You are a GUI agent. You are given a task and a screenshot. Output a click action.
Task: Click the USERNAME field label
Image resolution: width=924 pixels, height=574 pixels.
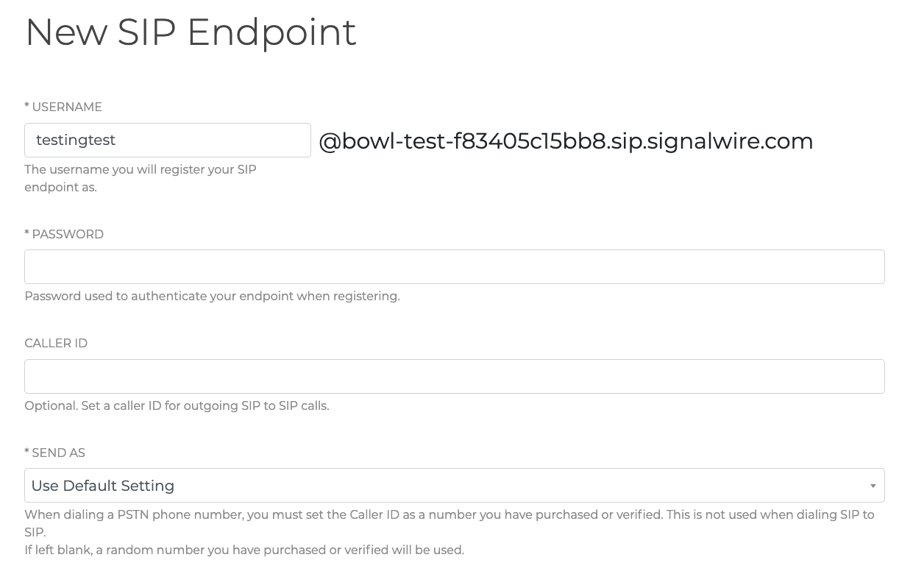68,107
